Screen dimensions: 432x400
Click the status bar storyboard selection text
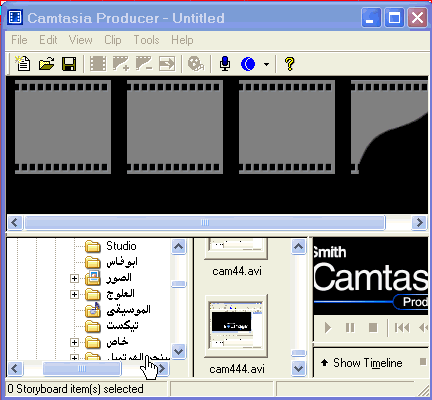(75, 389)
